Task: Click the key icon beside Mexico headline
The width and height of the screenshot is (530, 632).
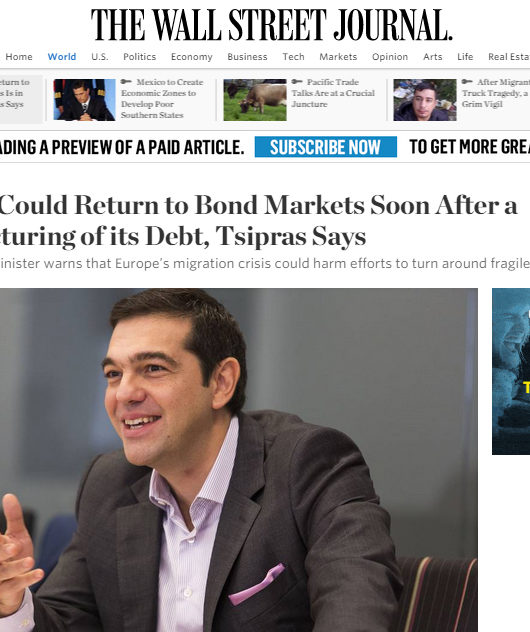Action: 126,82
